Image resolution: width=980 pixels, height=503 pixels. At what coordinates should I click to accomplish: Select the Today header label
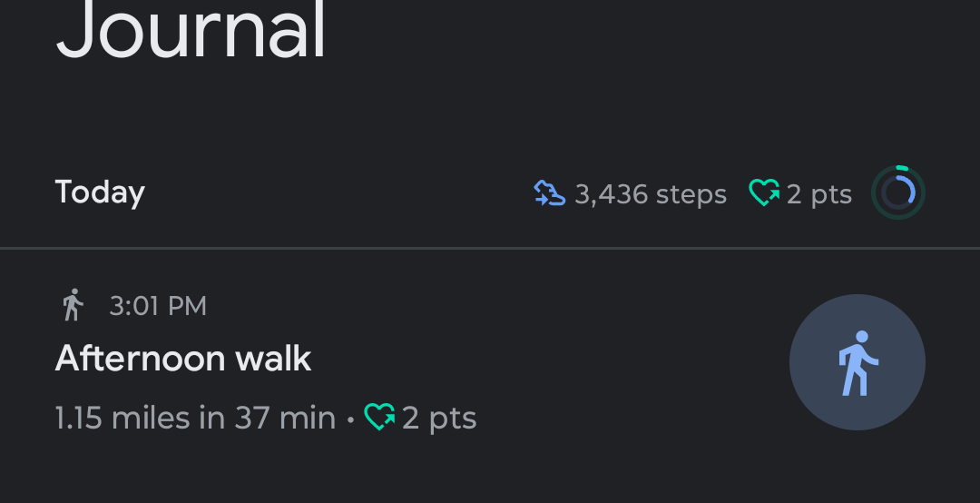tap(100, 192)
